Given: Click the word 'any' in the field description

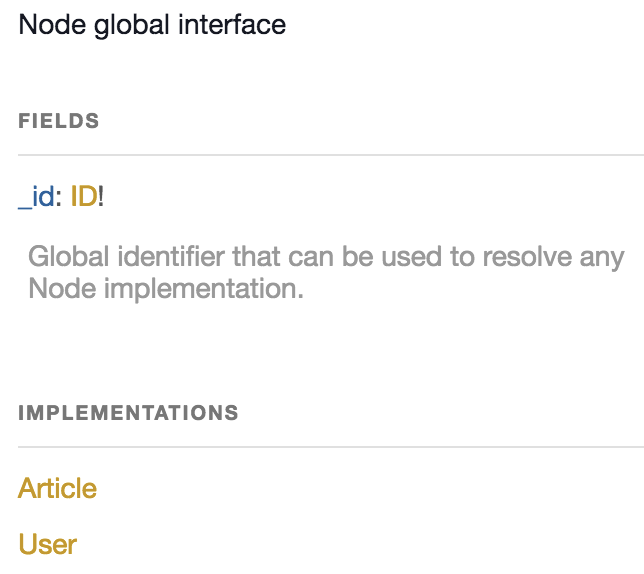Looking at the screenshot, I should click(602, 257).
